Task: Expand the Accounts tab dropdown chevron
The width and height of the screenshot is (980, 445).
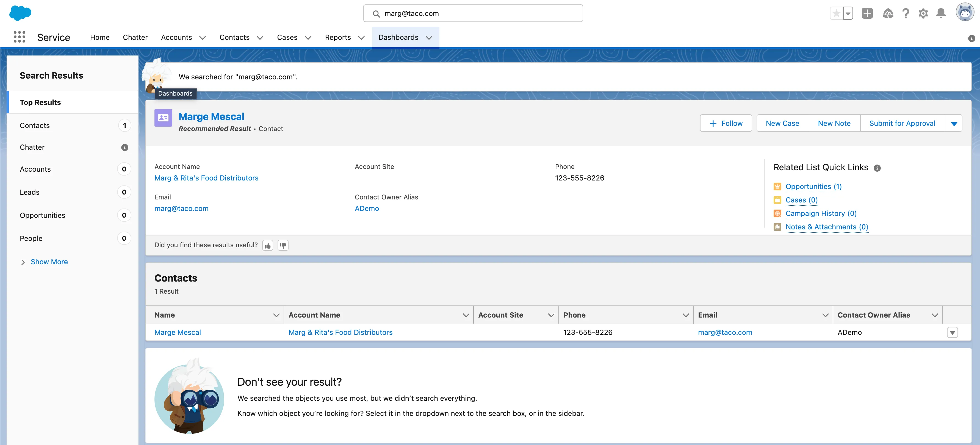Action: pyautogui.click(x=202, y=37)
